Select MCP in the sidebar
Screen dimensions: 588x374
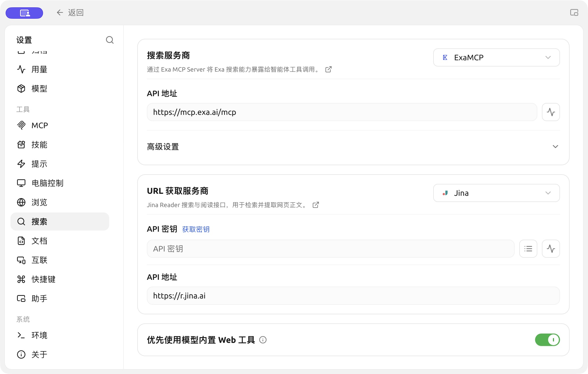tap(60, 125)
